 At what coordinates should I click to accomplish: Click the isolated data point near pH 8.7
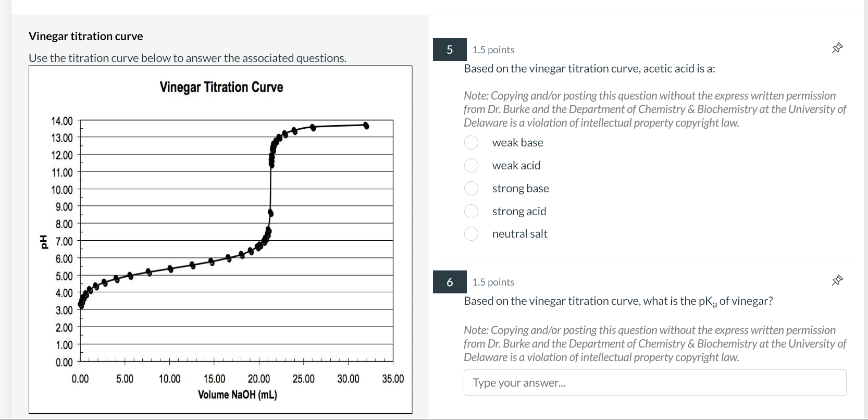coord(270,213)
